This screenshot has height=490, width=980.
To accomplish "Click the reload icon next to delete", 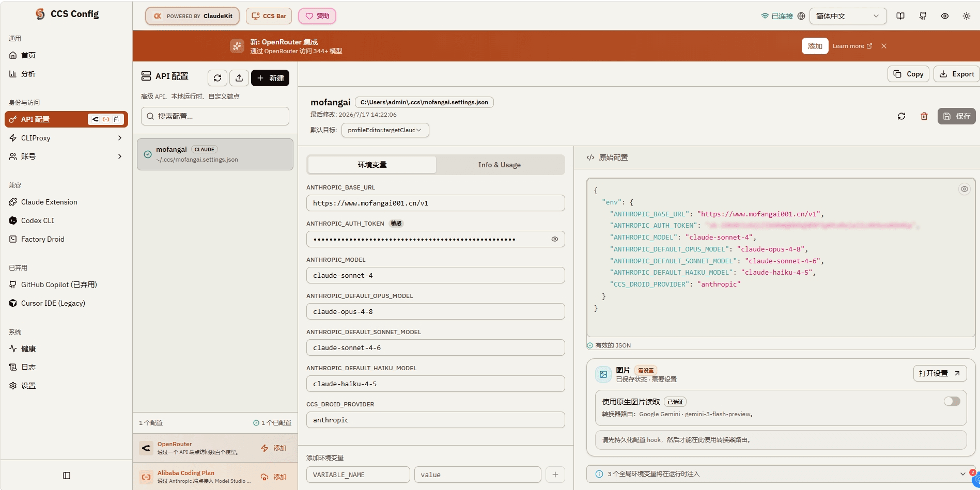I will (901, 116).
